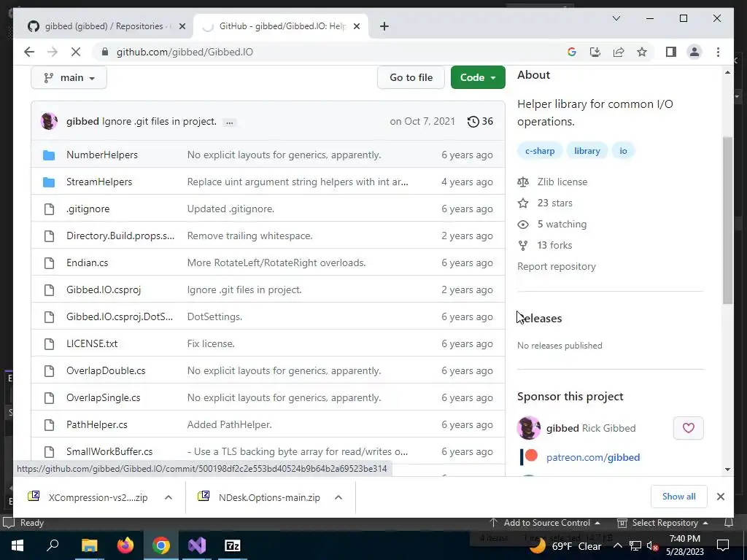View 13 forks link
The width and height of the screenshot is (747, 560).
tap(554, 245)
